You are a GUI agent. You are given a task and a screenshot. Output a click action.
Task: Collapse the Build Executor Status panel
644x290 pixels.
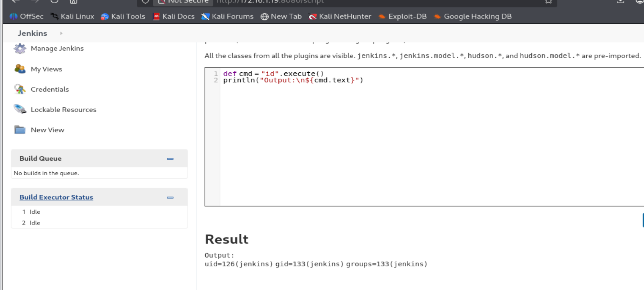[x=170, y=198]
